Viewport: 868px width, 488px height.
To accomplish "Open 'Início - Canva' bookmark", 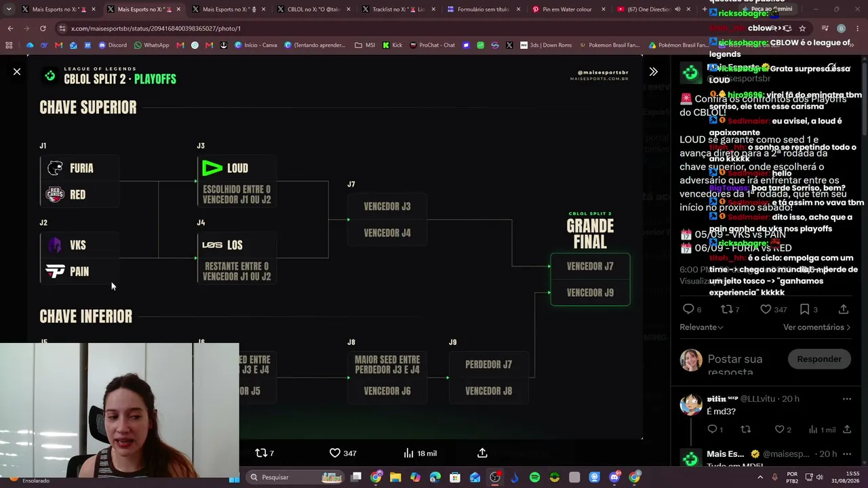I will pos(256,45).
